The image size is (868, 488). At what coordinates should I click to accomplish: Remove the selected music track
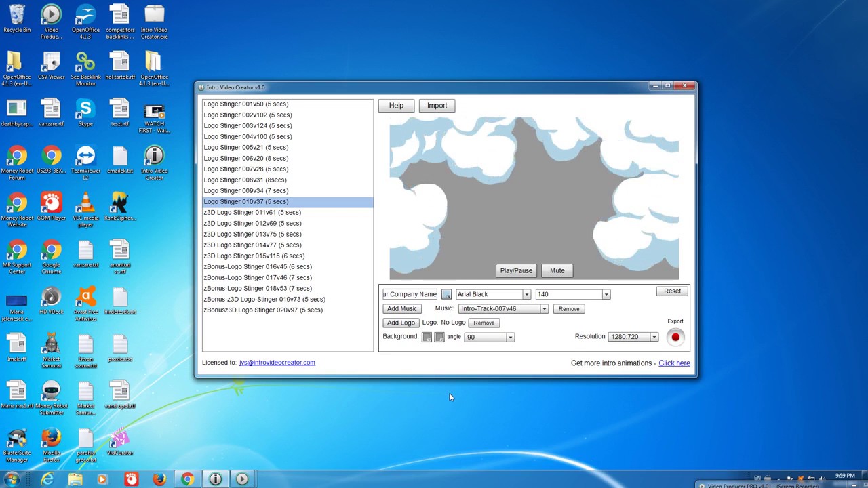569,309
